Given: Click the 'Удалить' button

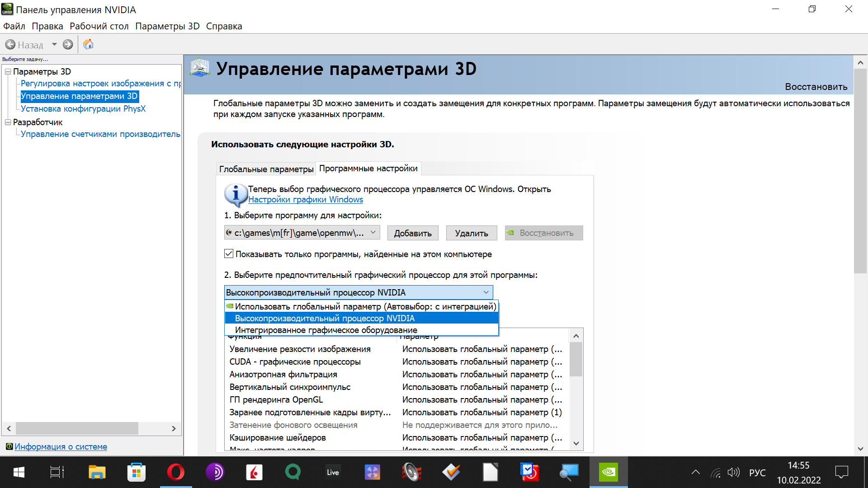Looking at the screenshot, I should click(472, 233).
